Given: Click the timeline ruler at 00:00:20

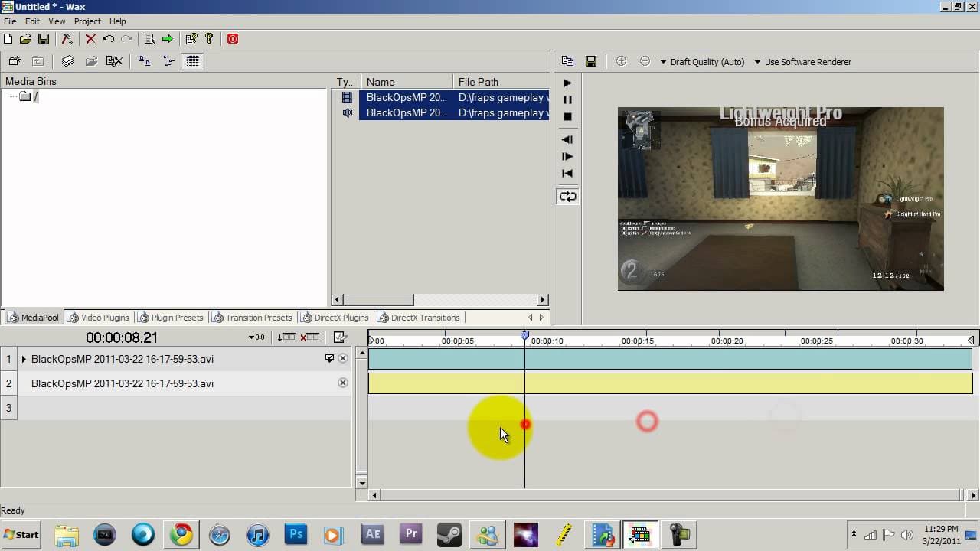Looking at the screenshot, I should tap(727, 341).
